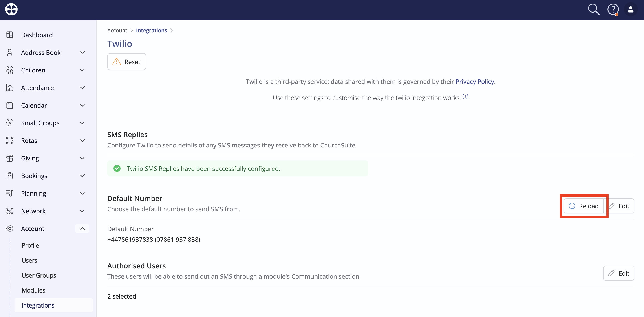Expand the Network menu chevron
This screenshot has width=644, height=317.
coord(82,211)
